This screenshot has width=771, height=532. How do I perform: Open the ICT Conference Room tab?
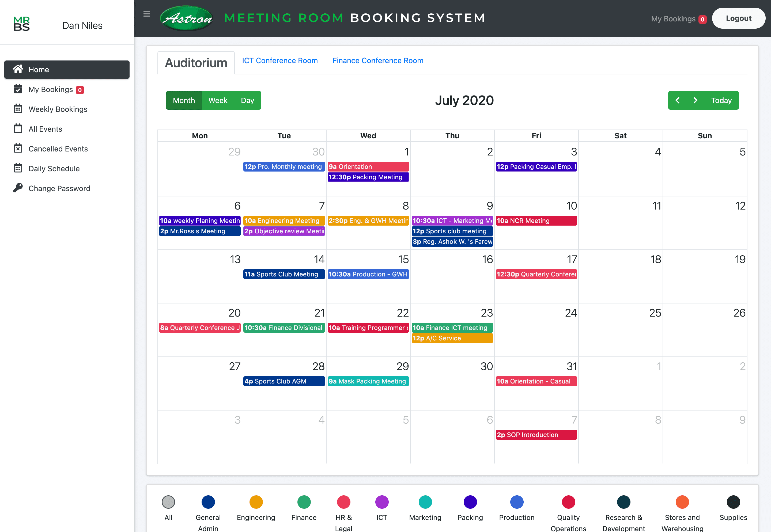pos(279,61)
